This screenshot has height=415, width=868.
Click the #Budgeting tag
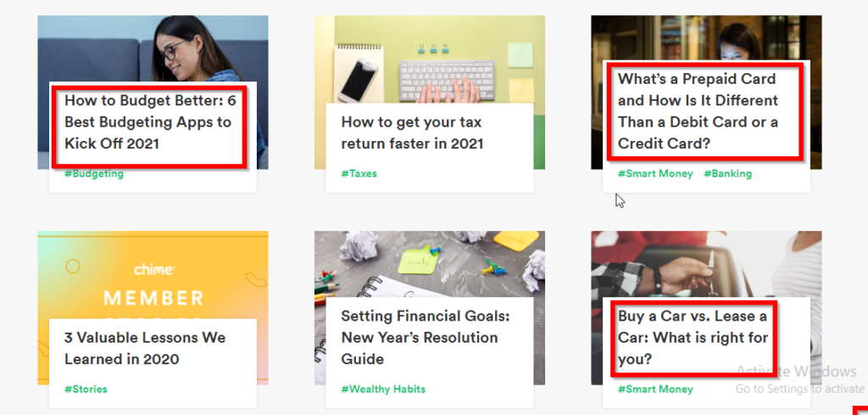coord(94,174)
